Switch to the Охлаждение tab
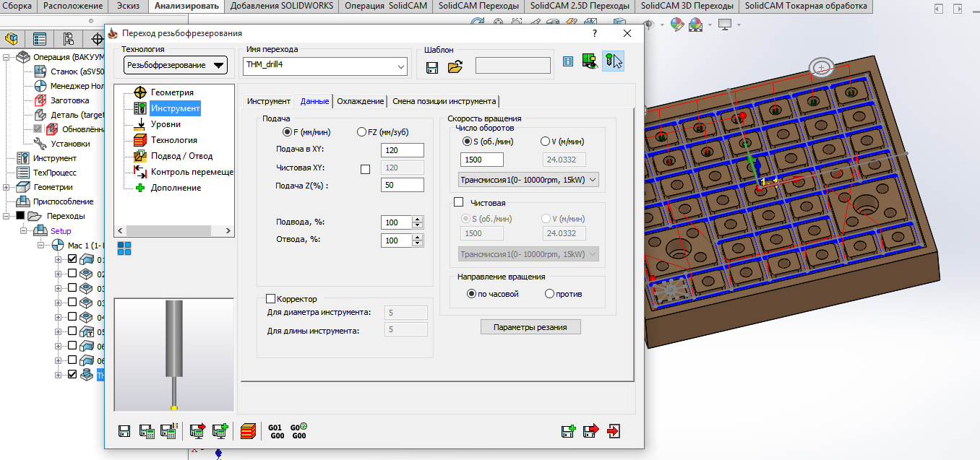This screenshot has width=980, height=460. tap(360, 101)
